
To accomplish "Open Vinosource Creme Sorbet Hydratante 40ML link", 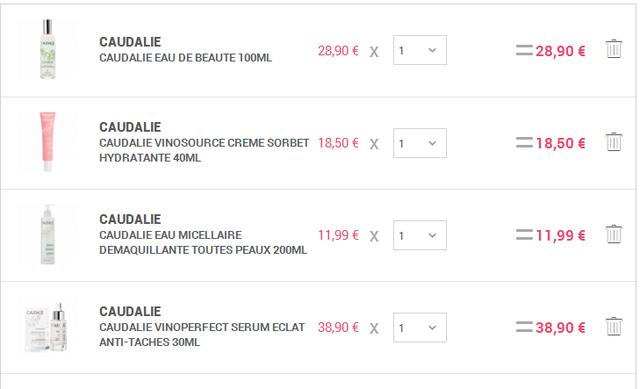I will (x=204, y=150).
